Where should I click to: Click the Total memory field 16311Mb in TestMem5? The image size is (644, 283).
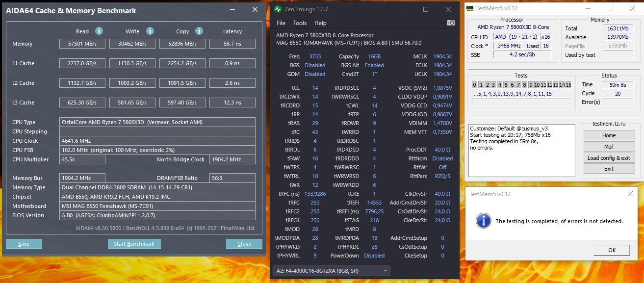(617, 28)
